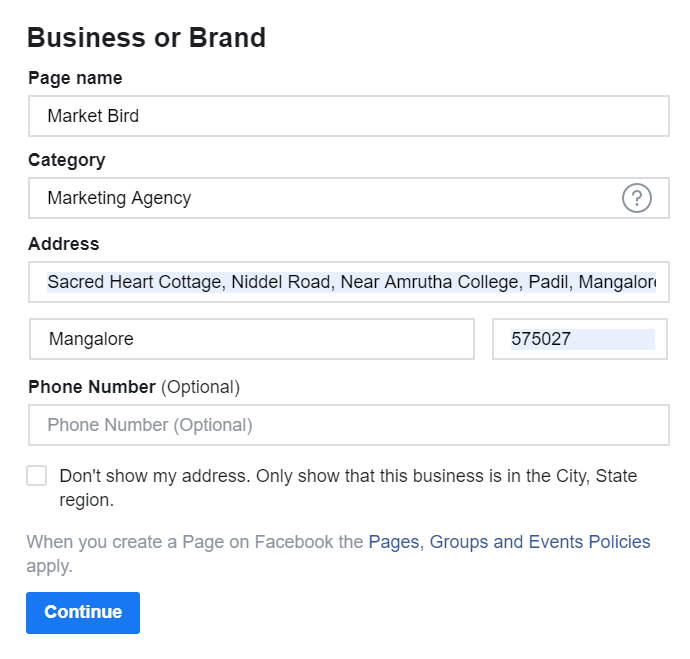Click the bold Address label
Screen dimensions: 690x659
pos(64,244)
